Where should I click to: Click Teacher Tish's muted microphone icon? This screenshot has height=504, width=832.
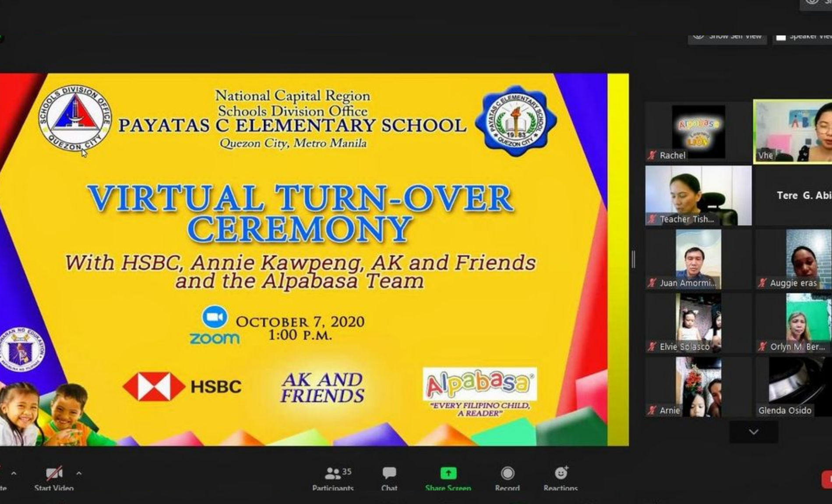[652, 219]
